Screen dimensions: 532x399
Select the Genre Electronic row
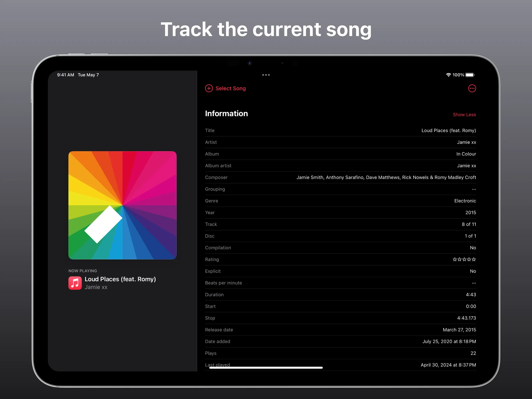tap(340, 201)
